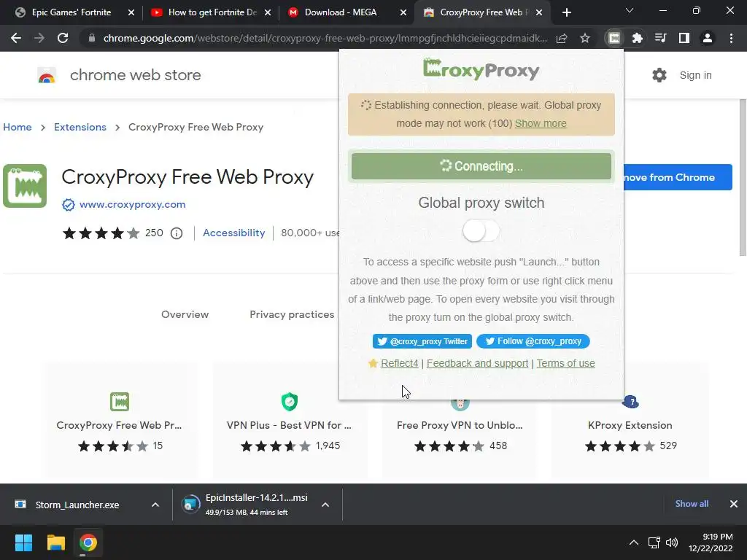Reload the current page
747x560 pixels.
click(63, 38)
